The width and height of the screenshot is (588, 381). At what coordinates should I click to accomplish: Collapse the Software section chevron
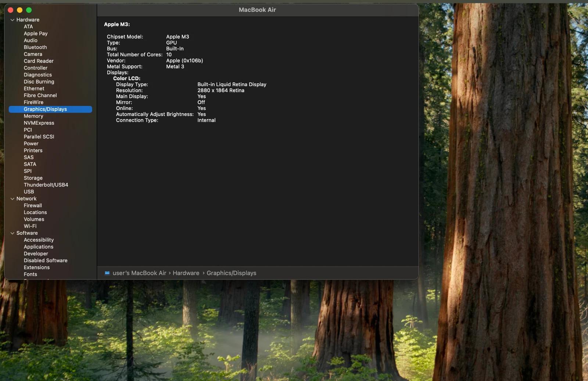[12, 233]
